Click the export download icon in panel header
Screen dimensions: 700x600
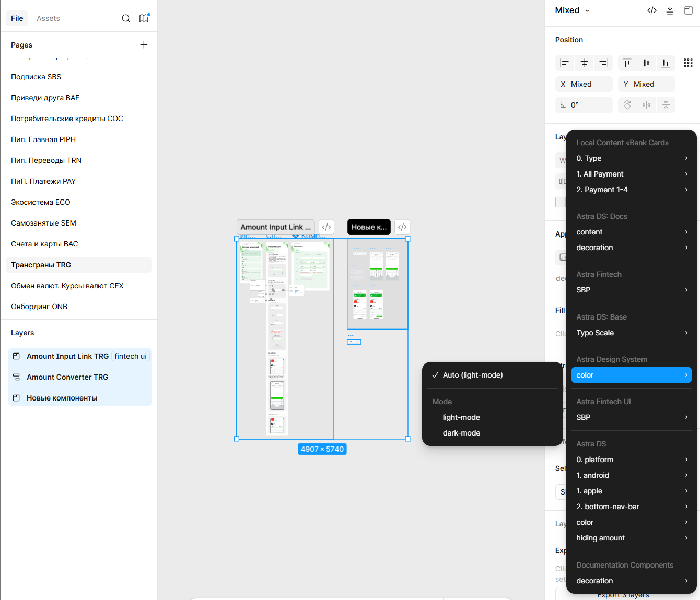pos(670,10)
